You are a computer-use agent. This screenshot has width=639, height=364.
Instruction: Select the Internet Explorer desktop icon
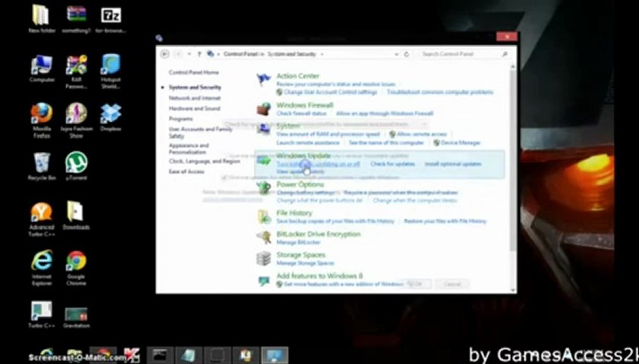(x=42, y=268)
